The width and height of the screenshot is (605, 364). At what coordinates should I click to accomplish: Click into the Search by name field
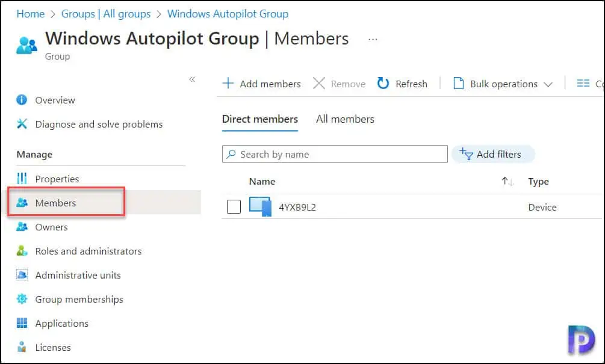tap(335, 154)
